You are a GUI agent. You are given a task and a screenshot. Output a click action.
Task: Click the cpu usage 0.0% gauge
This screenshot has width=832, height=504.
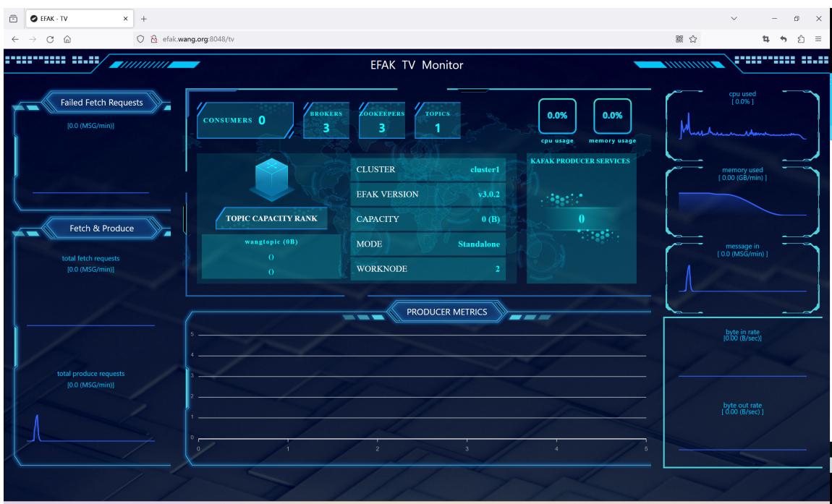click(x=557, y=116)
